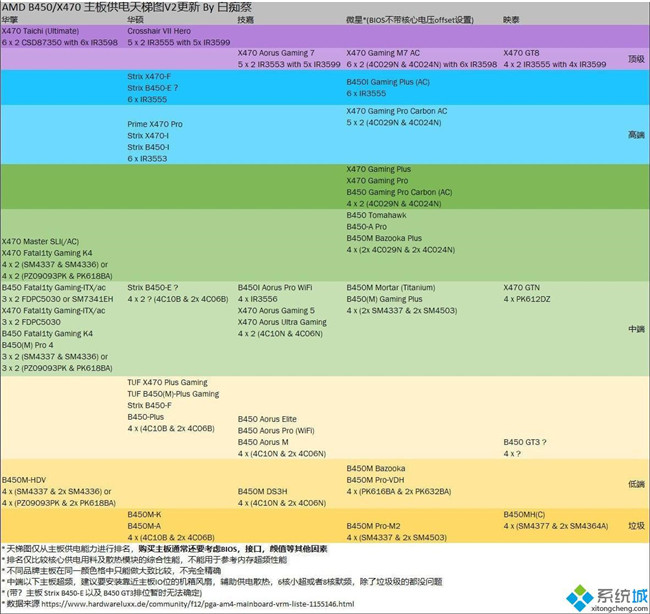650x614 pixels.
Task: Click the 'Strix B450-I' entry
Action: click(148, 147)
